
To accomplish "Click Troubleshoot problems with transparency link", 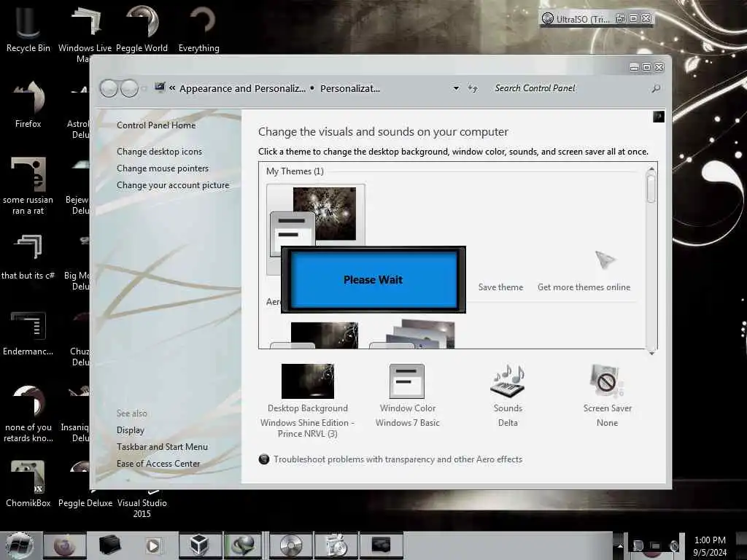I will tap(398, 459).
